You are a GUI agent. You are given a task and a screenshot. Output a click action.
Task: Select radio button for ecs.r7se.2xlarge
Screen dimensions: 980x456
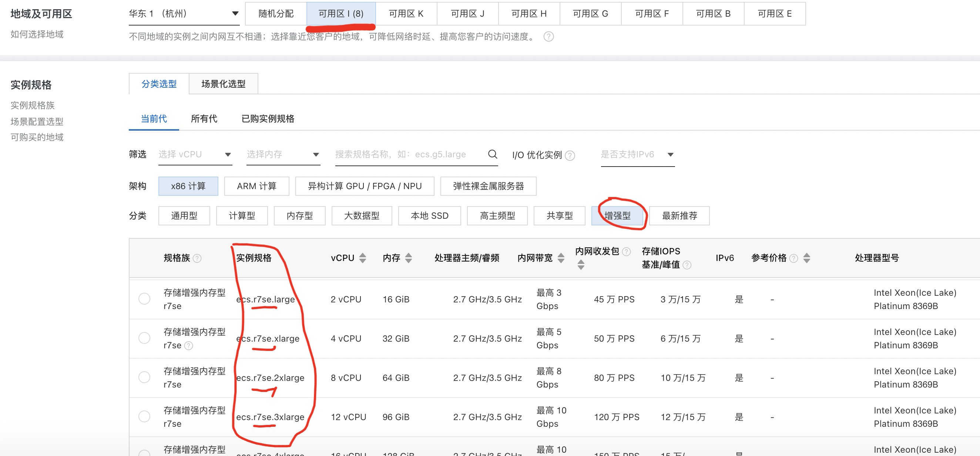click(x=144, y=377)
